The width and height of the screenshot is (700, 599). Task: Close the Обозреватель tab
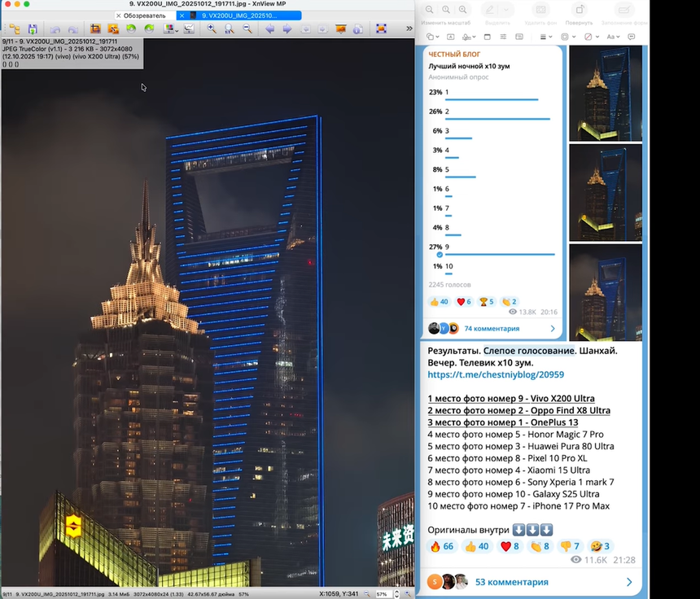pyautogui.click(x=119, y=15)
